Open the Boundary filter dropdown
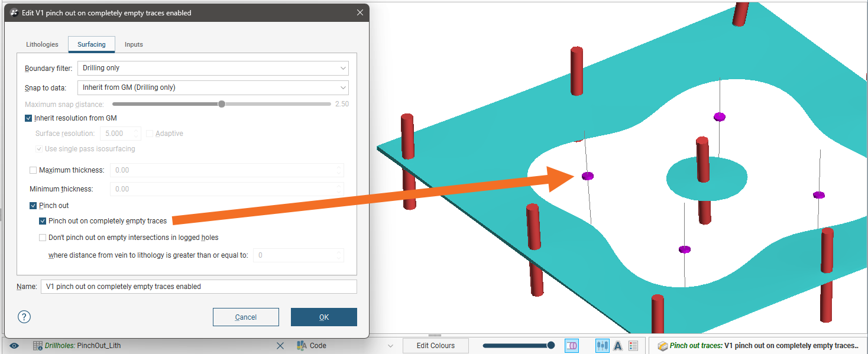 click(x=213, y=68)
